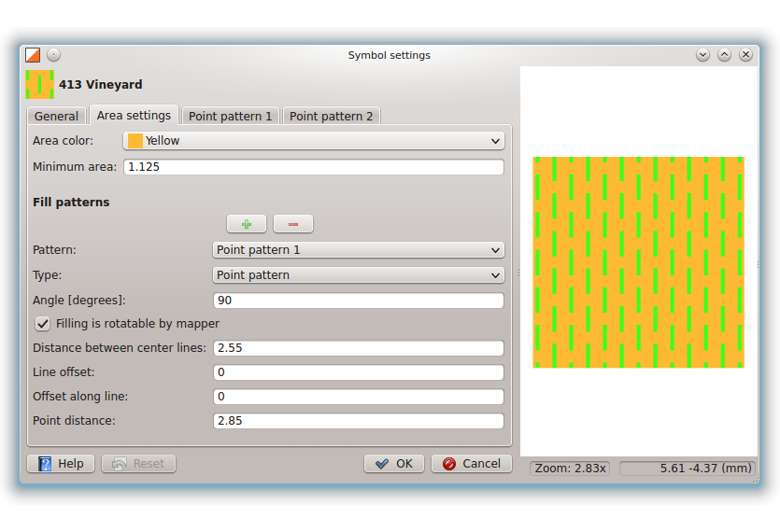Open the Point pattern 1 tab

(231, 116)
